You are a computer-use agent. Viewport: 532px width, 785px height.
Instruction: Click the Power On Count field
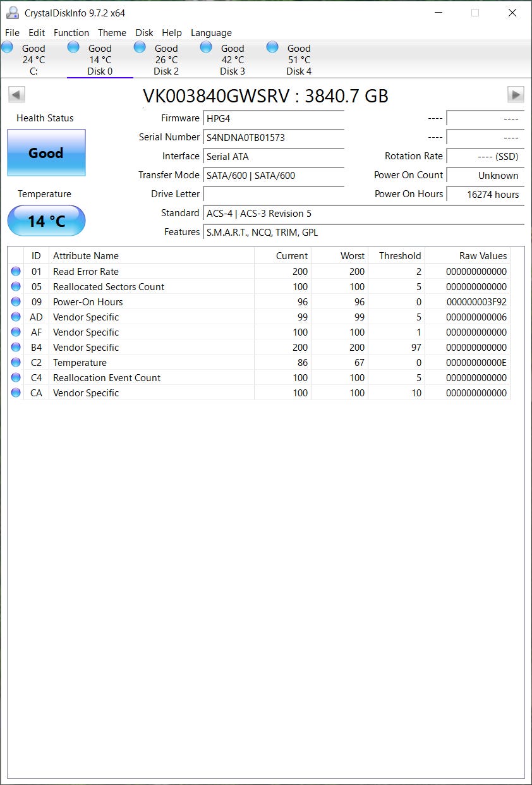[x=485, y=176]
